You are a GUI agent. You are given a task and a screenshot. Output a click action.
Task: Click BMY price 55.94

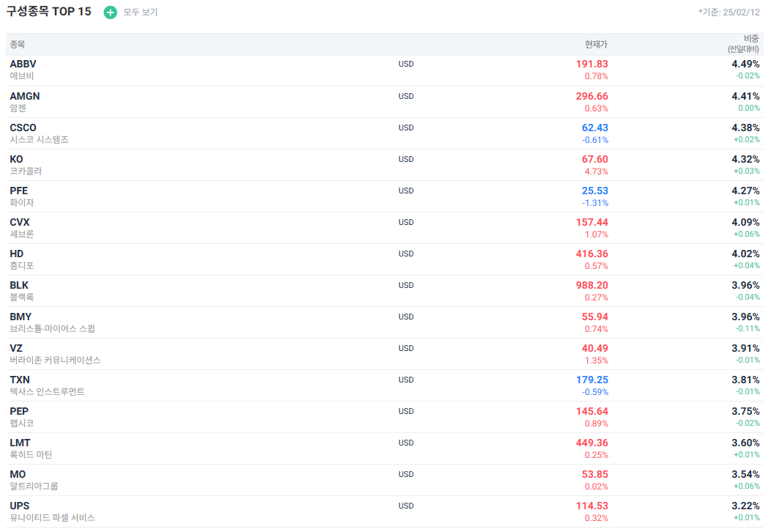click(x=595, y=316)
